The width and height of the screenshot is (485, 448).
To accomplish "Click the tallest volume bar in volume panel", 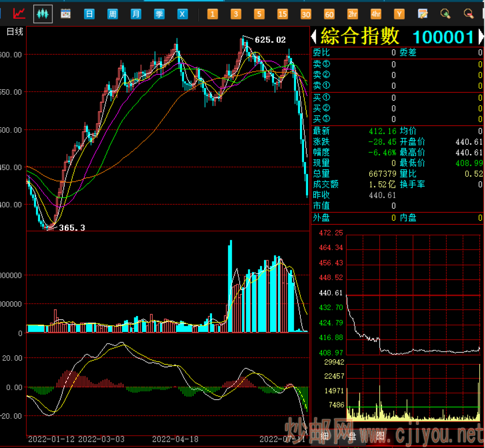I will [x=230, y=286].
